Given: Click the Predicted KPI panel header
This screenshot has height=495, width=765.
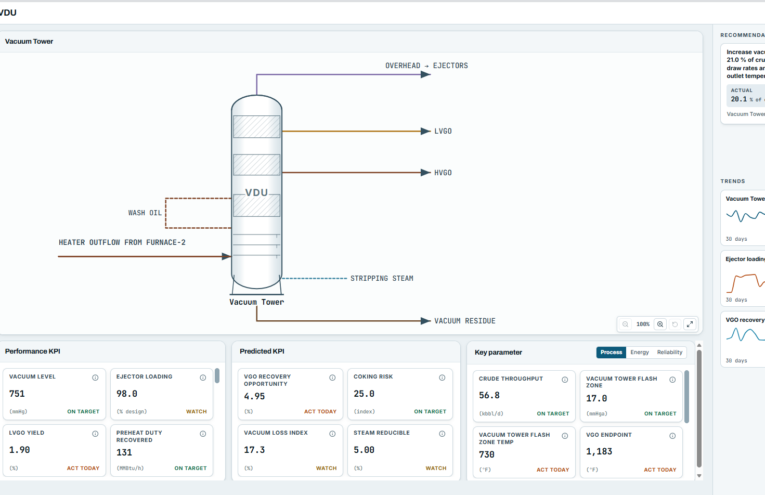Looking at the screenshot, I should [346, 351].
